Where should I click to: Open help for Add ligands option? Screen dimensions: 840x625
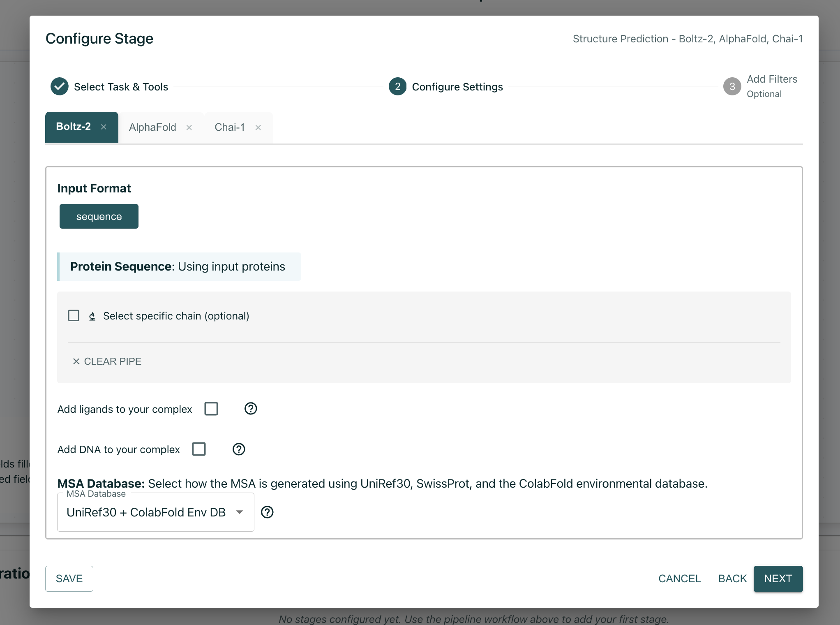point(250,408)
